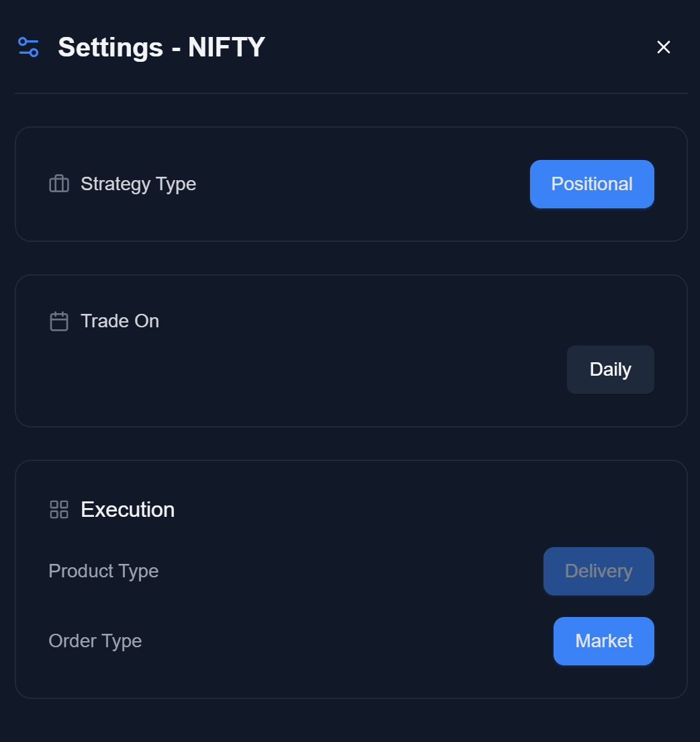
Task: Click the Order Type label
Action: pyautogui.click(x=95, y=641)
